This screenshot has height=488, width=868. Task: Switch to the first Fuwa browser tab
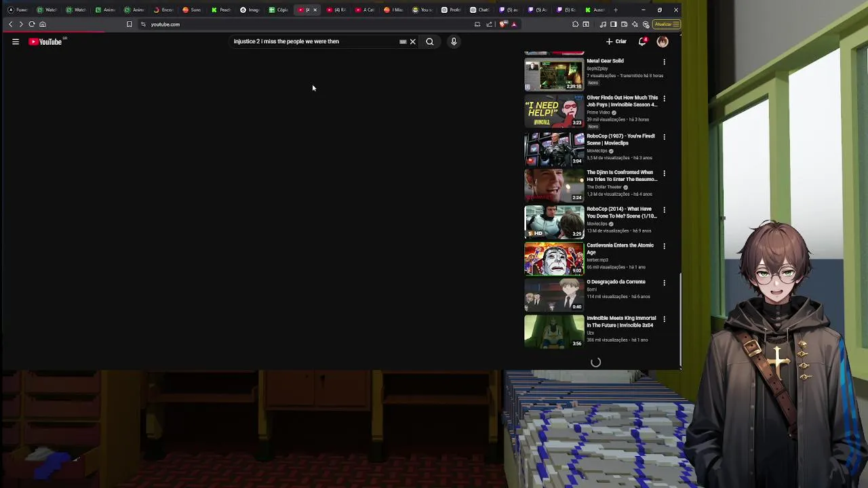[18, 10]
